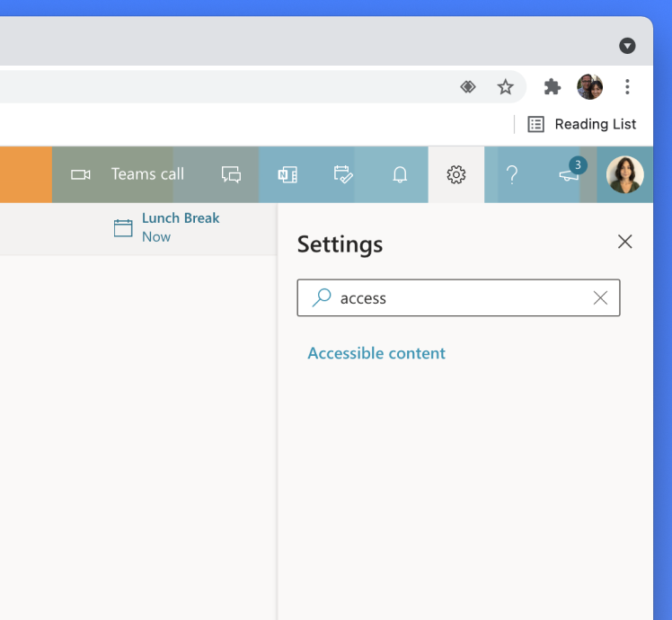
Task: Open the Chrome Extensions puzzle icon
Action: click(x=553, y=87)
